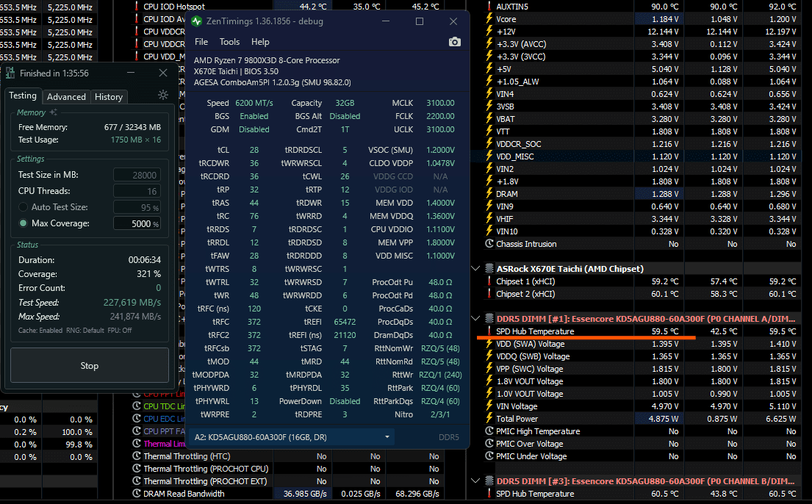Select the SPD Hub Temperature row of DIMM #1
The height and width of the screenshot is (504, 812).
click(x=641, y=331)
